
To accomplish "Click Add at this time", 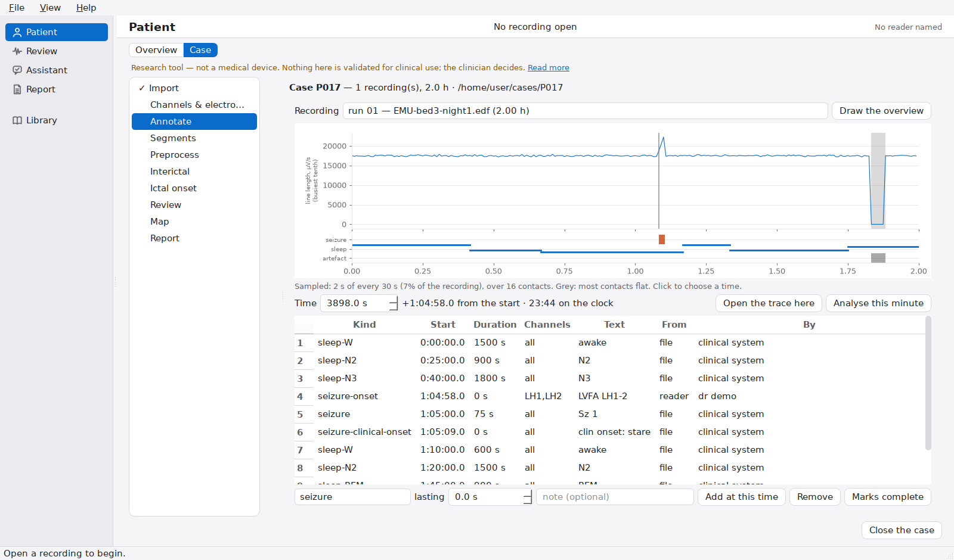I will pyautogui.click(x=742, y=497).
